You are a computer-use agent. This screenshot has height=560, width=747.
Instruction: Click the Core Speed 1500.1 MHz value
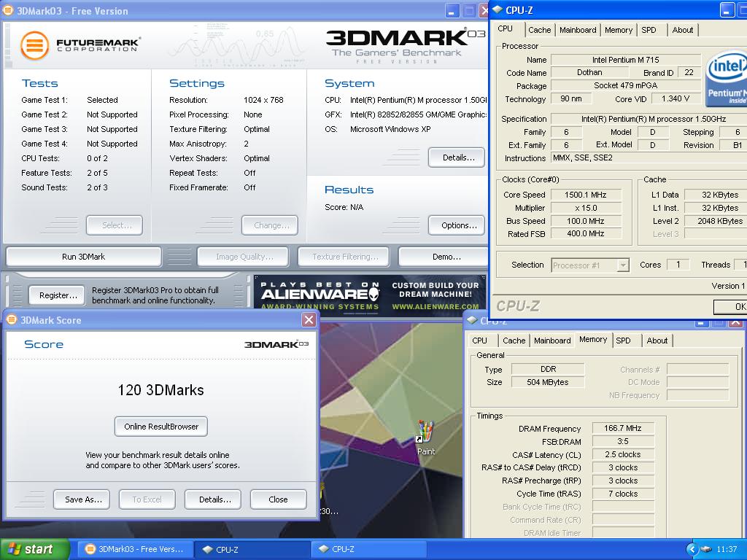pyautogui.click(x=586, y=195)
